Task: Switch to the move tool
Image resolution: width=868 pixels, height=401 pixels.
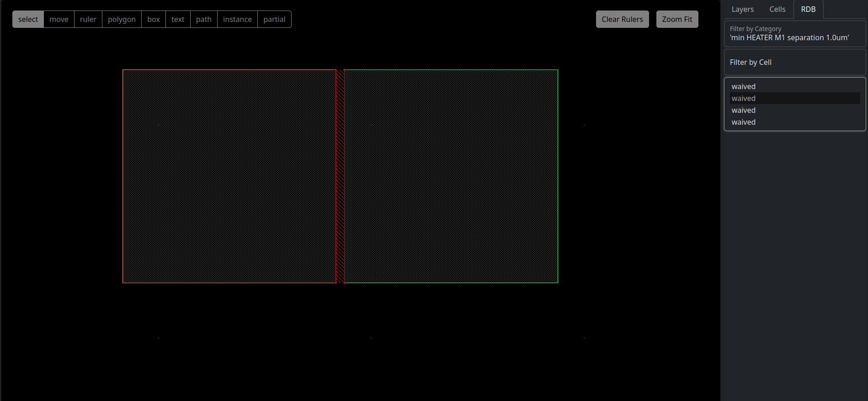Action: 59,19
